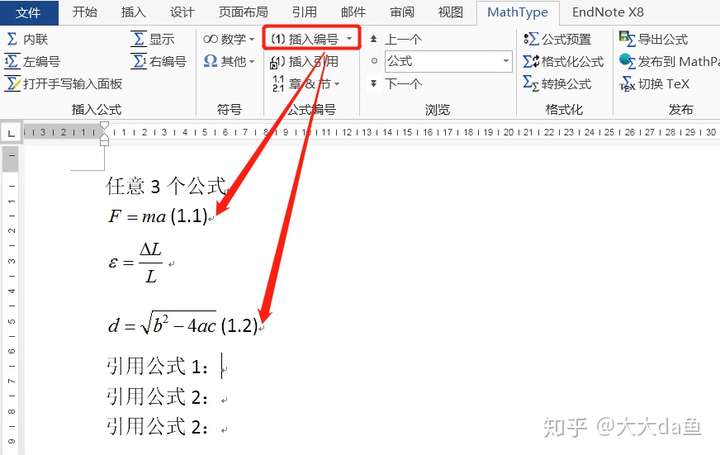Open the 文件 file tab
Image resolution: width=720 pixels, height=455 pixels.
click(28, 12)
